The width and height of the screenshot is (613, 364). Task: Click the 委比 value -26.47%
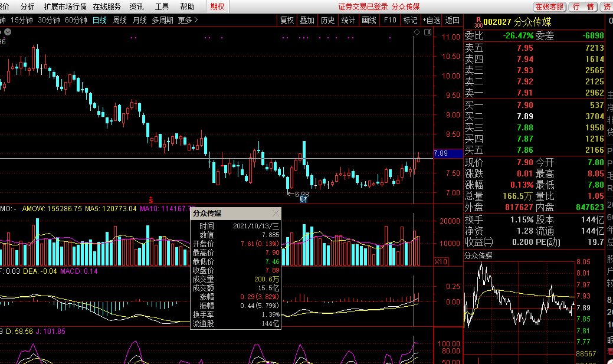coord(518,36)
